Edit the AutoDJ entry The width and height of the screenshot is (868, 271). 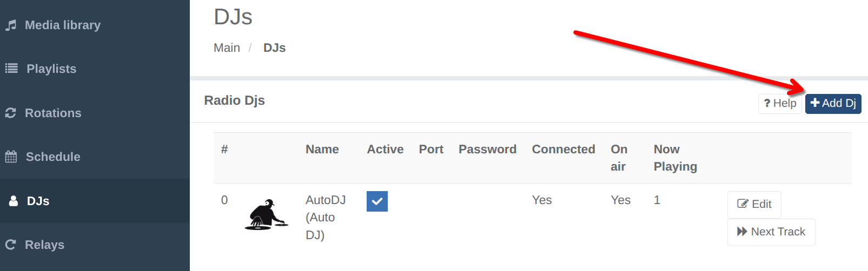click(x=754, y=205)
